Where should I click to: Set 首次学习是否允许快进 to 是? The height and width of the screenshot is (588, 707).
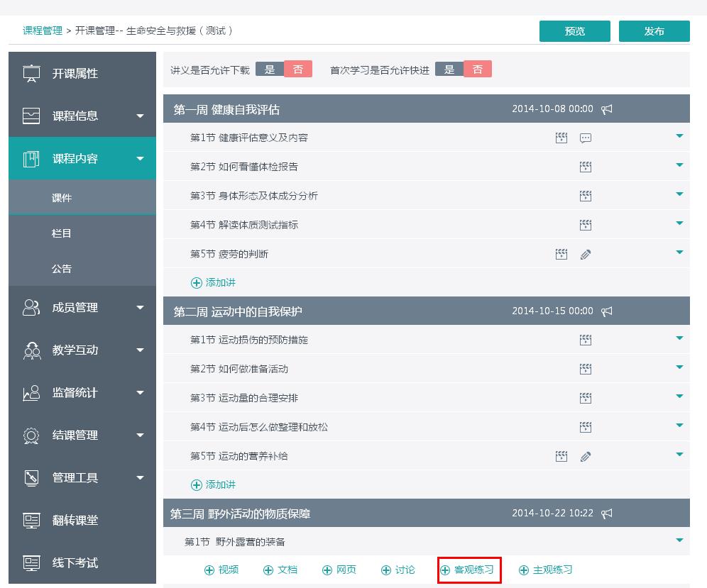point(449,70)
